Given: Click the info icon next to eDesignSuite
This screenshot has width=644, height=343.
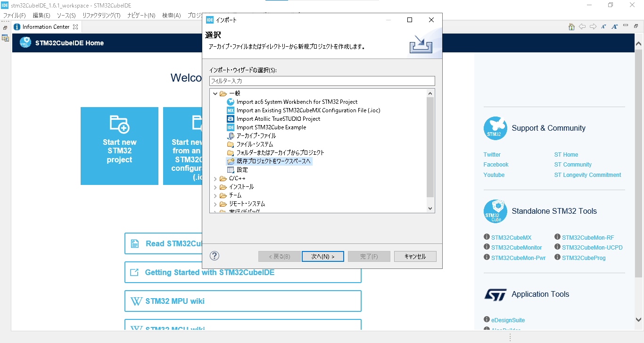Looking at the screenshot, I should [487, 320].
